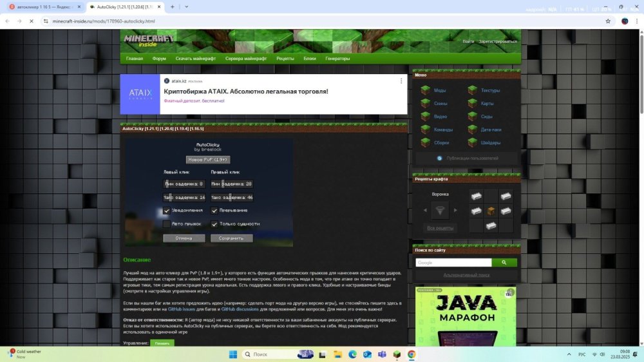Open the ATAIX crypto exchange ad headline

tap(245, 91)
